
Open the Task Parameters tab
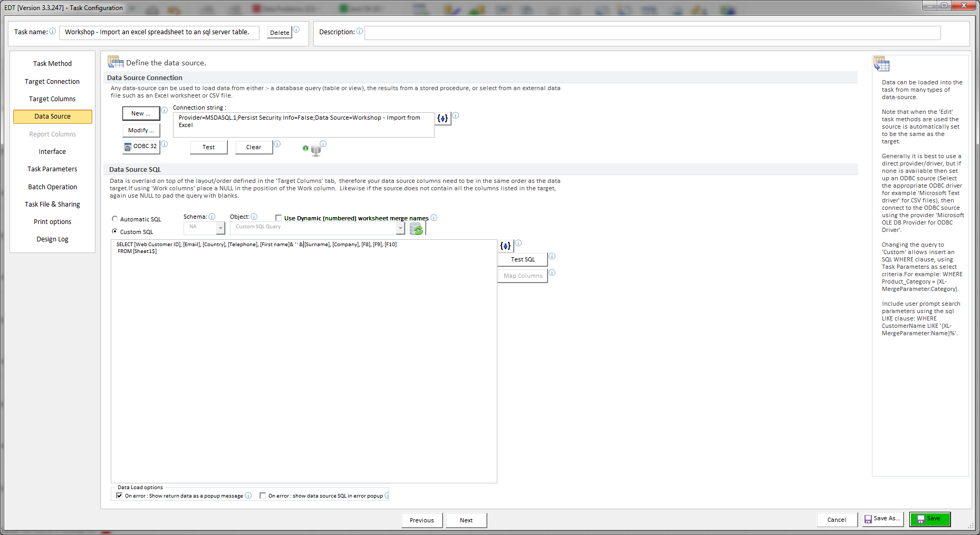[x=52, y=169]
